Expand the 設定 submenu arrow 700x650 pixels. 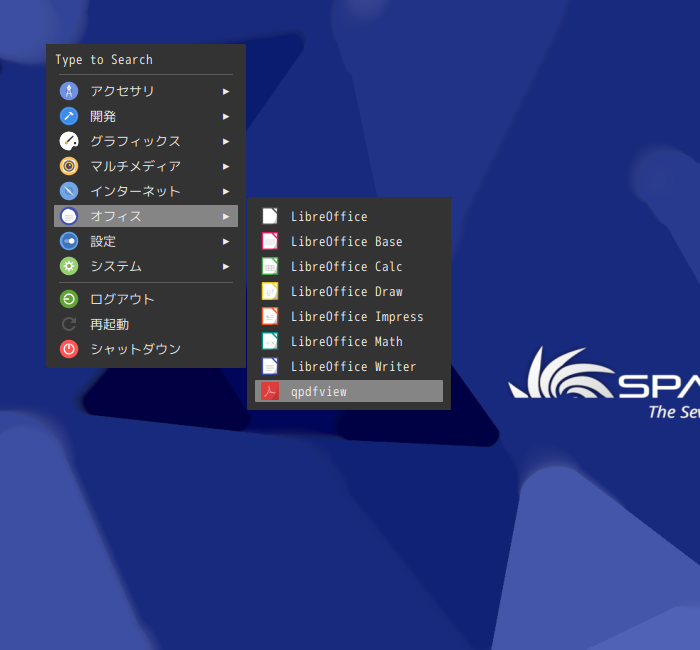pos(226,242)
